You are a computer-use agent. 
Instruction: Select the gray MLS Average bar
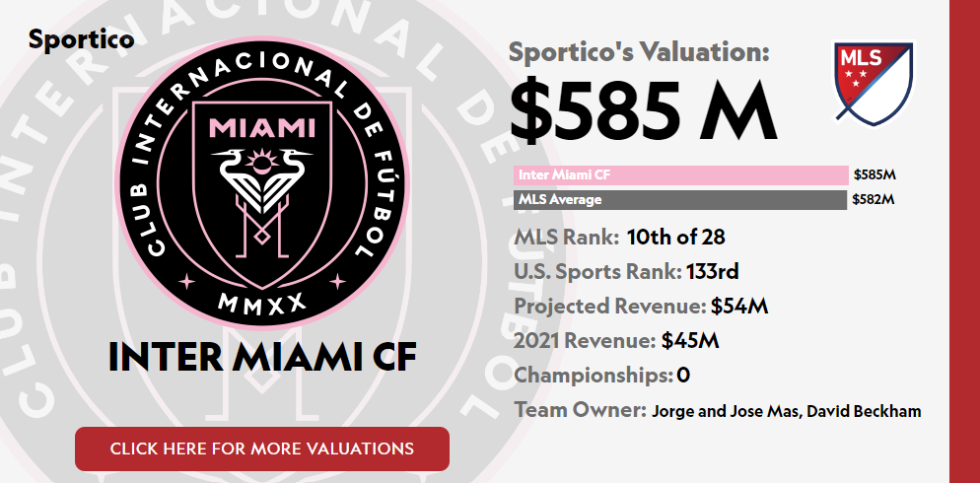click(x=679, y=200)
